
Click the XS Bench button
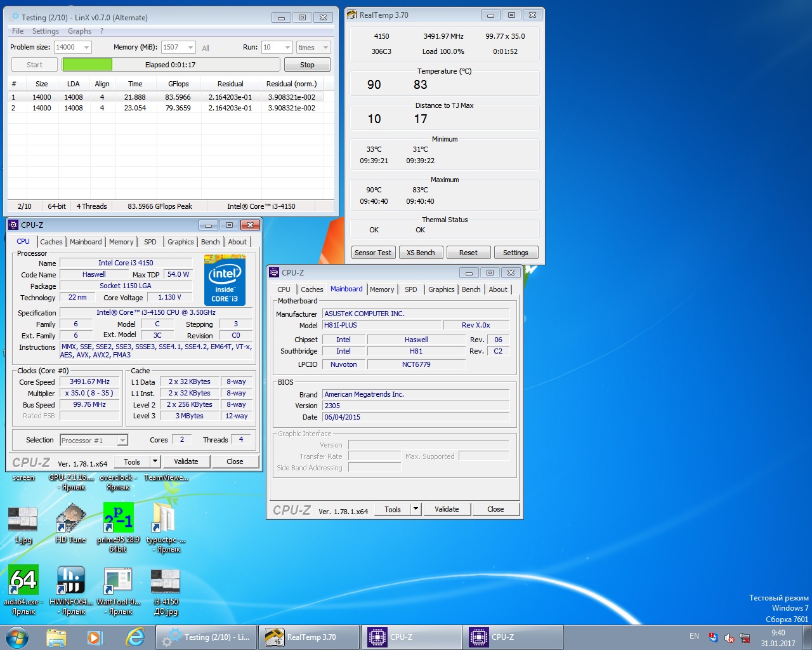[x=421, y=253]
